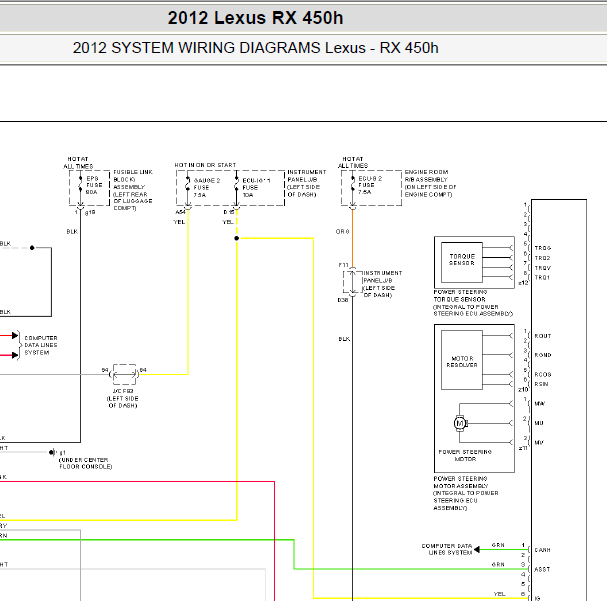Viewport: 607px width, 601px height.
Task: Click the POWER STEERING TORQUE SENSOR caption
Action: 473,303
